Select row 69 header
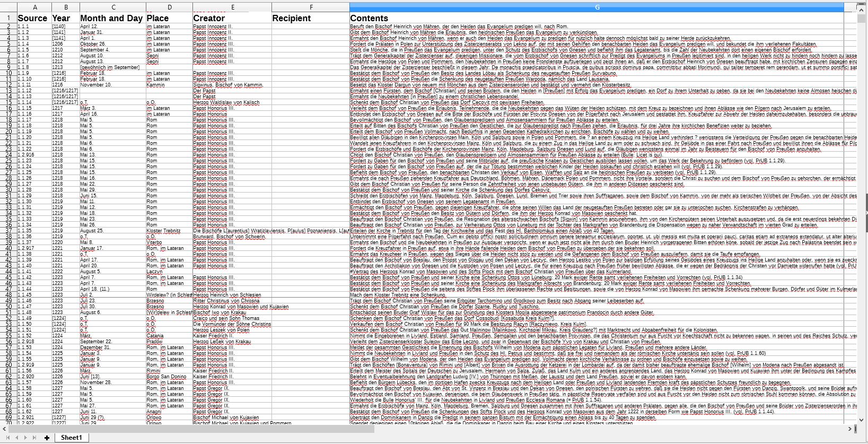 (8, 417)
